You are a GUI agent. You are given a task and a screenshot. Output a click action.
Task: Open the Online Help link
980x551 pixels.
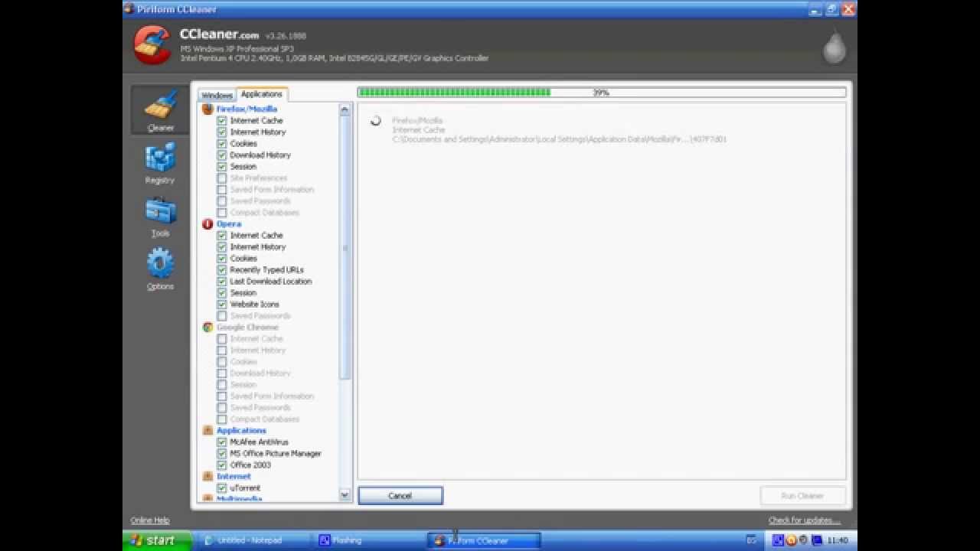pyautogui.click(x=150, y=520)
